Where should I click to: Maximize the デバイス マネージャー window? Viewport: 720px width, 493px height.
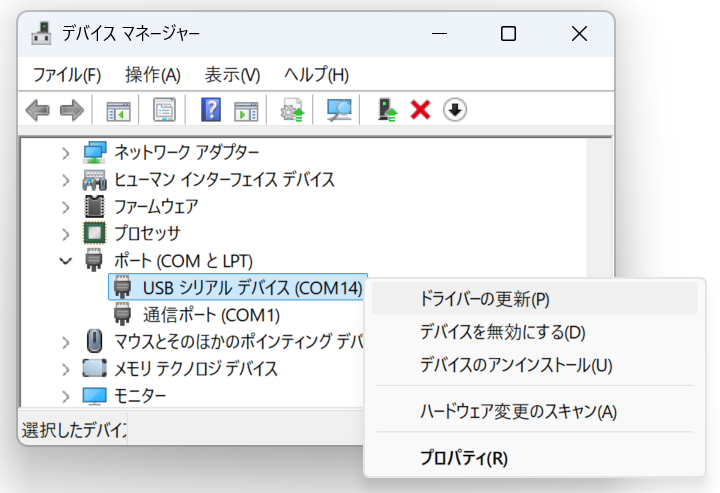(x=508, y=34)
